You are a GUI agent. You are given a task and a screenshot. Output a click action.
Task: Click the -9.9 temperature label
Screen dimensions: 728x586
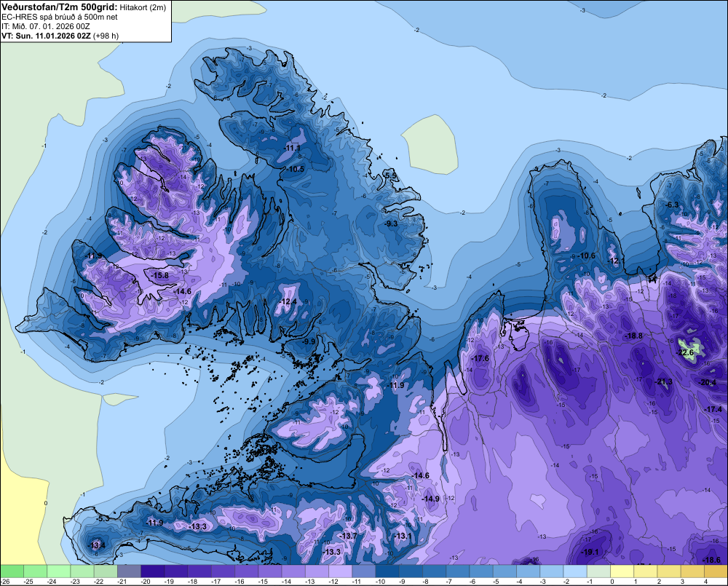tap(309, 341)
